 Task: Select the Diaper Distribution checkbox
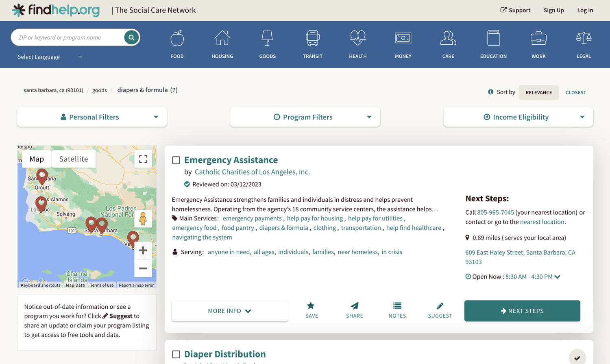tap(176, 354)
